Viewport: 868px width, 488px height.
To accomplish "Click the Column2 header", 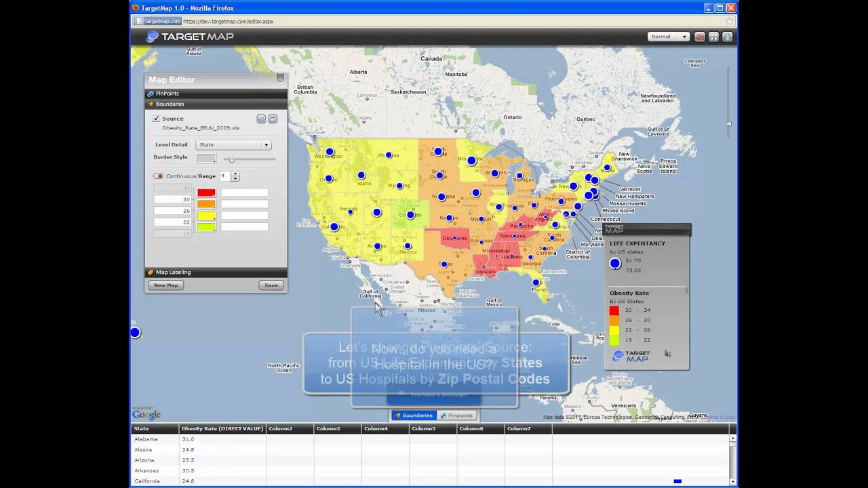I will click(290, 429).
